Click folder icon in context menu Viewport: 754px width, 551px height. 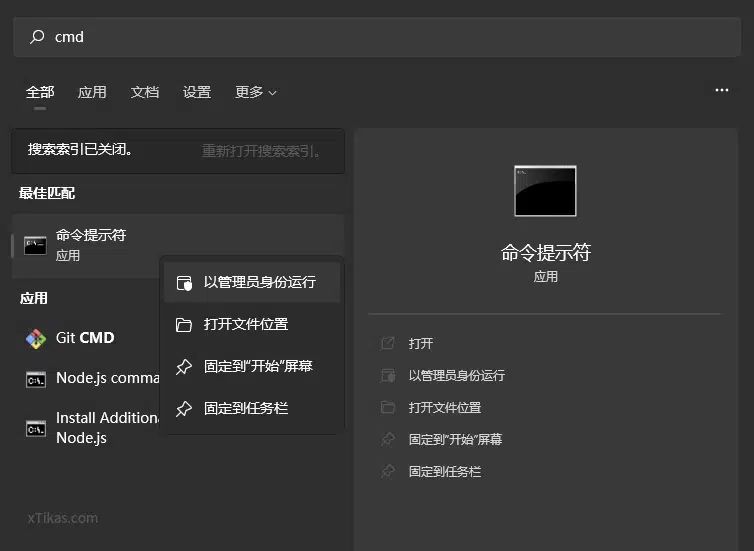click(184, 325)
